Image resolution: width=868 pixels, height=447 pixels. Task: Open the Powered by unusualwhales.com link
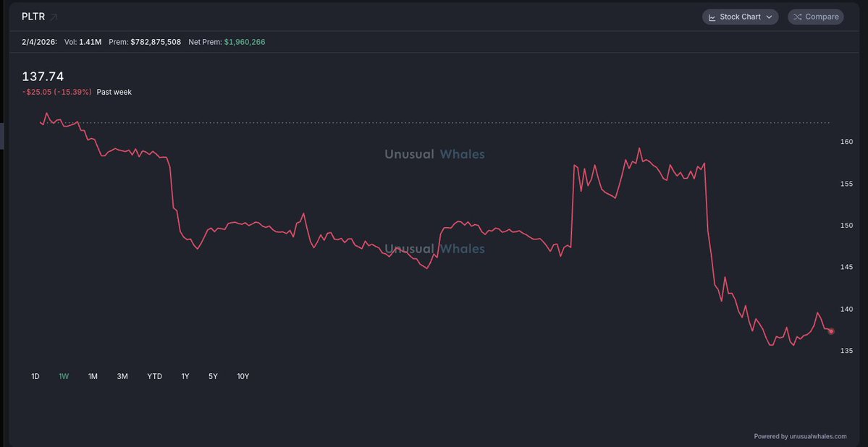800,436
